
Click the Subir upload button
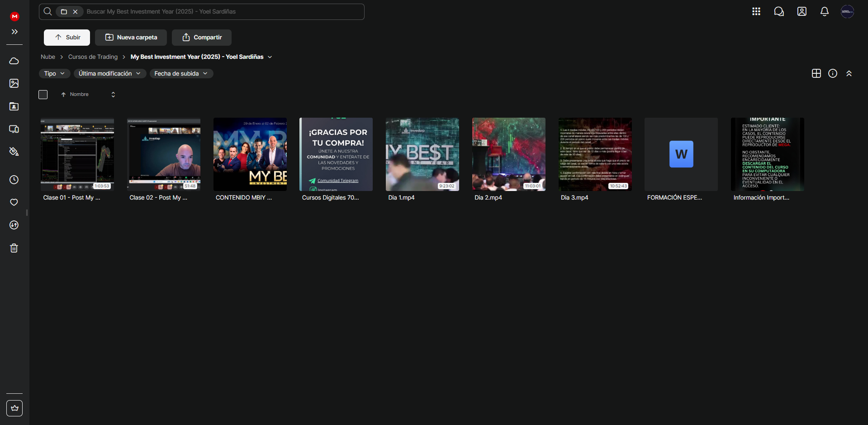pyautogui.click(x=67, y=38)
